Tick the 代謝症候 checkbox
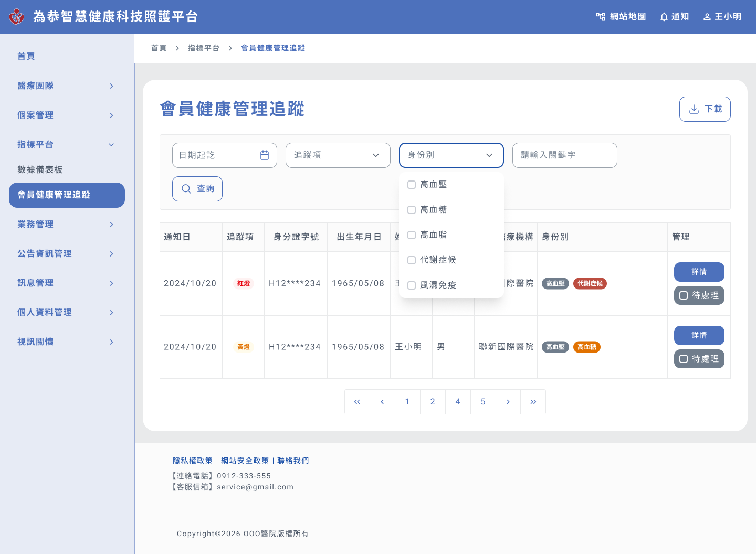 (x=412, y=260)
